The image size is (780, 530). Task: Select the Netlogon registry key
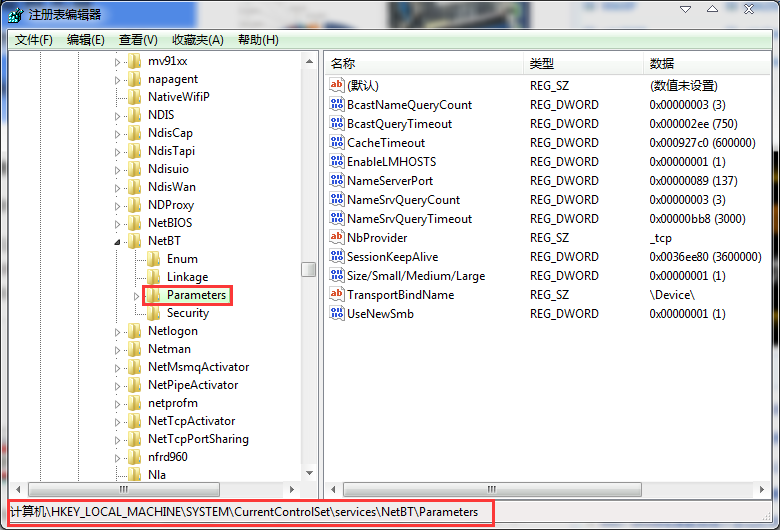[172, 331]
